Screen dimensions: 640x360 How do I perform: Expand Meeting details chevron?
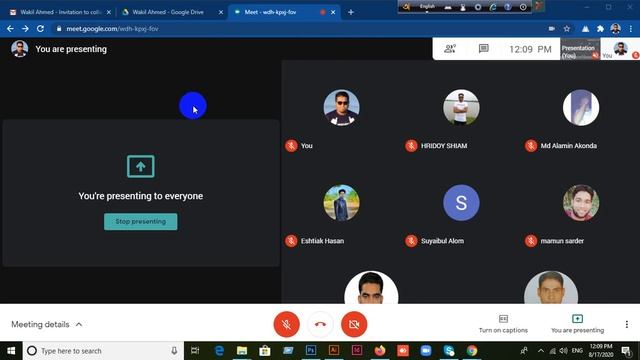tap(79, 324)
